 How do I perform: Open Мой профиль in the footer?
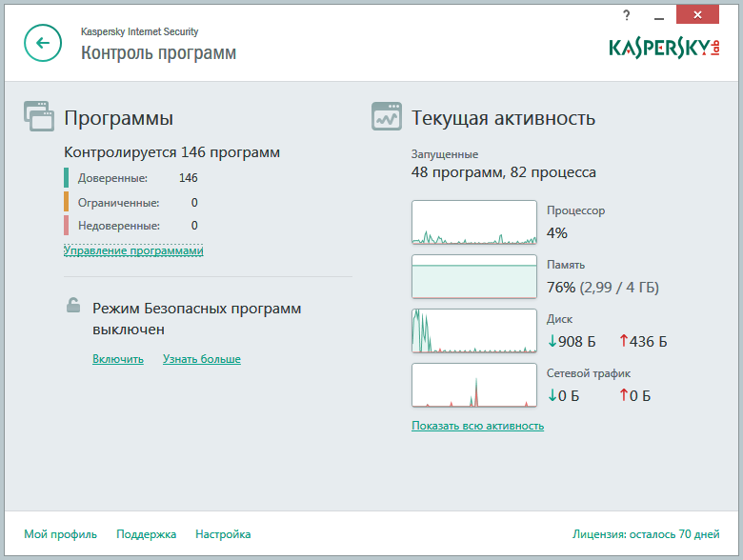61,534
